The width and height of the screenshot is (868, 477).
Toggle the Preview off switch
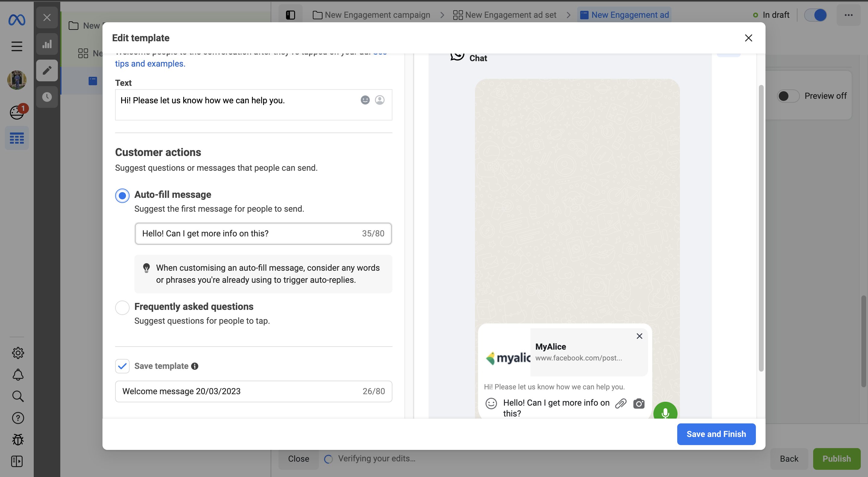tap(788, 96)
